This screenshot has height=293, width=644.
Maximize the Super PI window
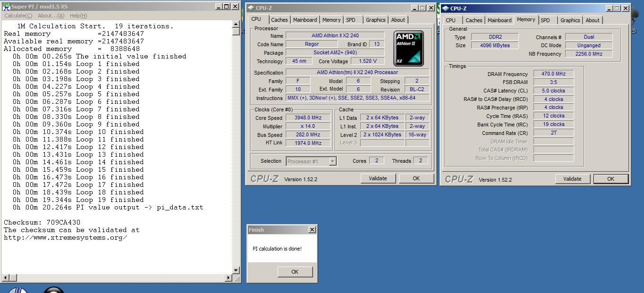click(x=227, y=7)
